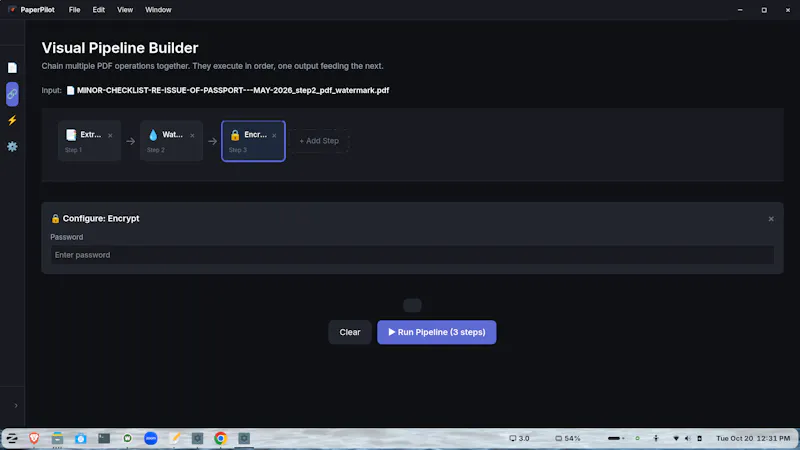Open the terminal from the taskbar
The width and height of the screenshot is (800, 450).
[x=104, y=438]
